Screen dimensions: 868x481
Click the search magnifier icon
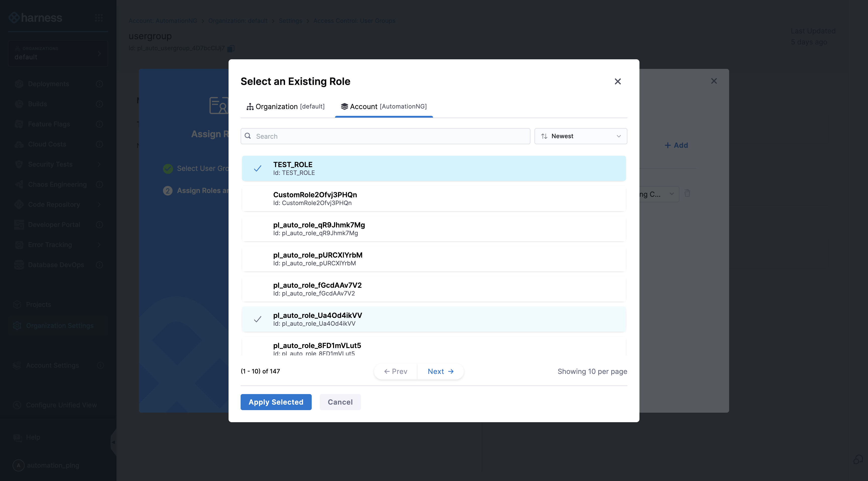click(248, 136)
